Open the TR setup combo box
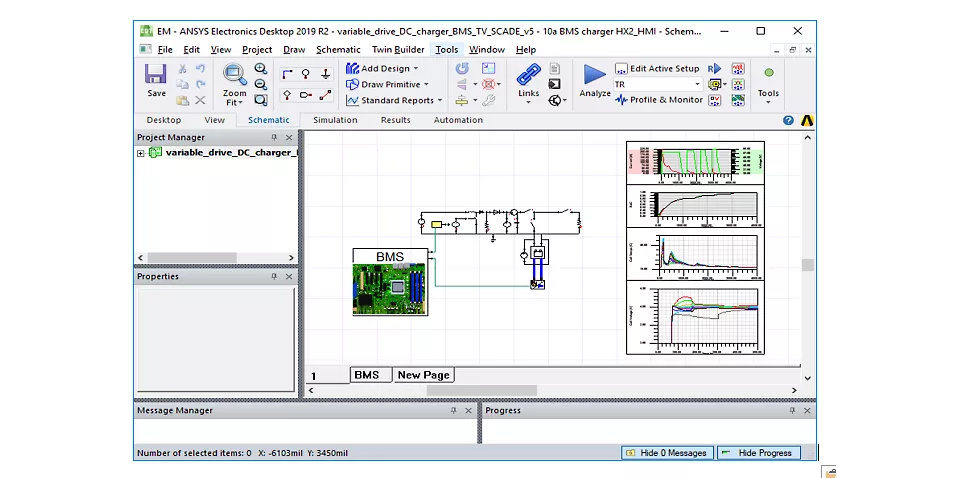This screenshot has width=955, height=478. coord(658,84)
